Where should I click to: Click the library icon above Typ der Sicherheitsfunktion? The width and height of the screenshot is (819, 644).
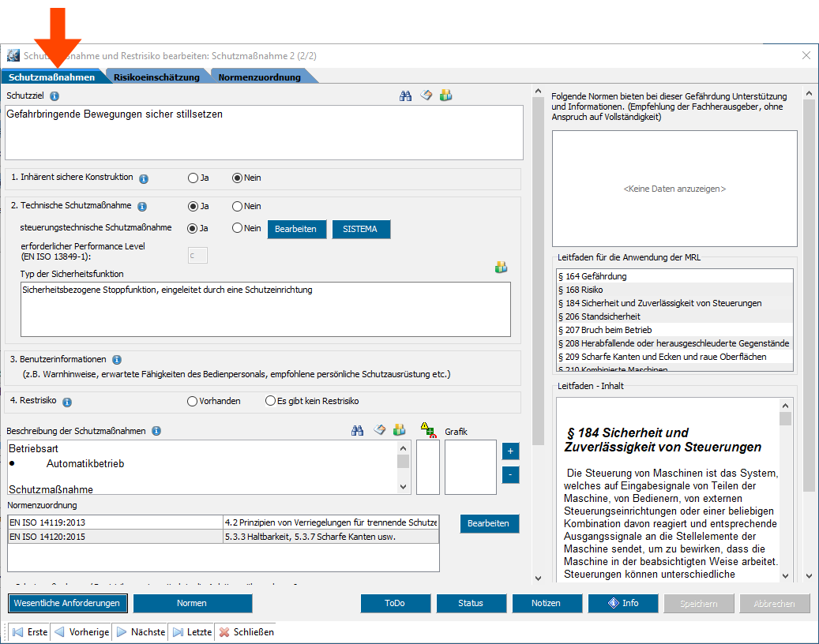pyautogui.click(x=501, y=268)
